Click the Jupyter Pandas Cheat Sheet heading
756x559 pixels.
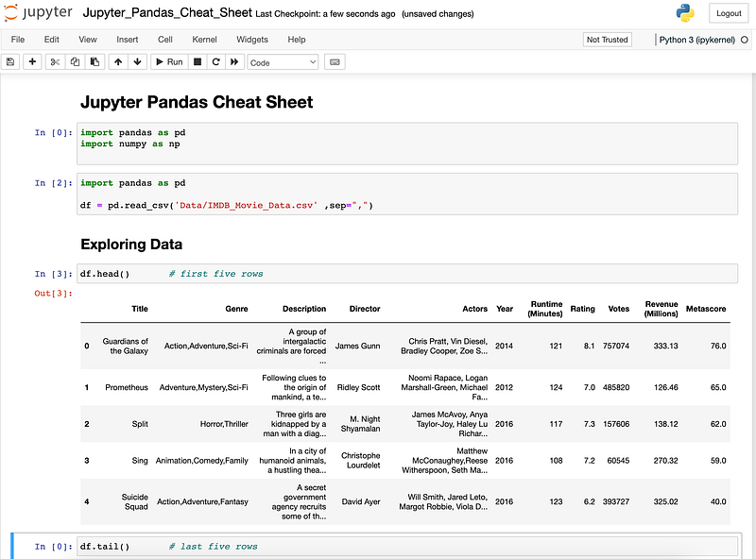tap(197, 102)
